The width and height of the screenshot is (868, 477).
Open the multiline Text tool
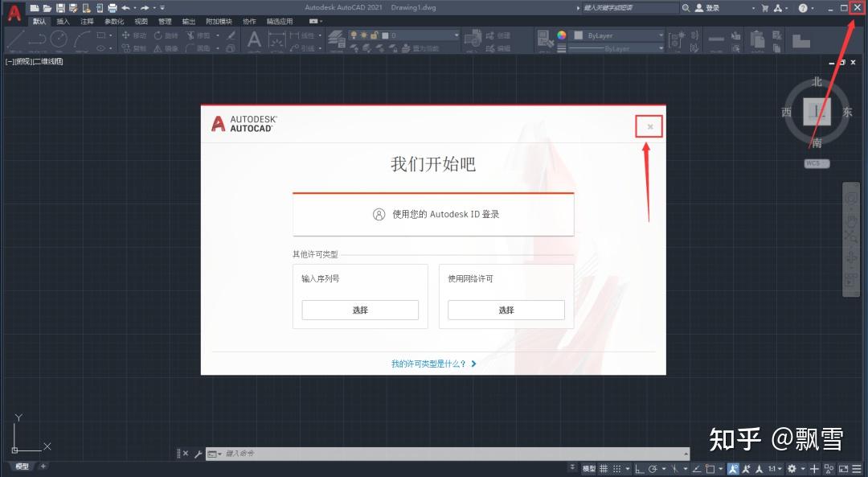[x=255, y=39]
